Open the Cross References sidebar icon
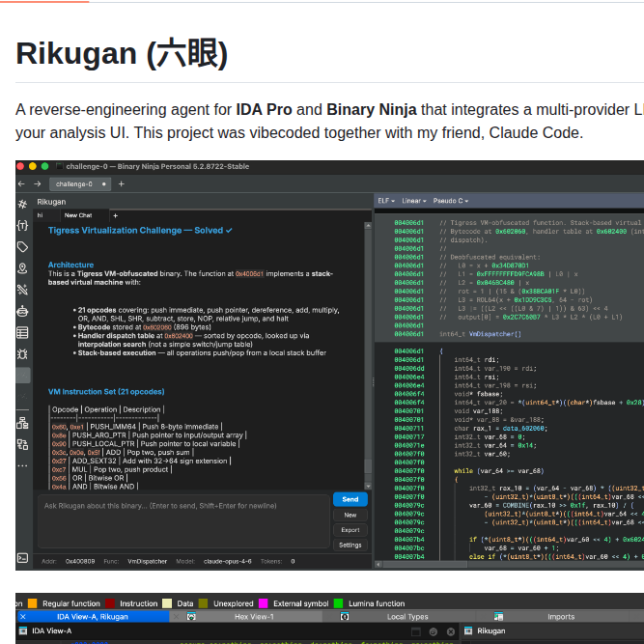Screen dimensions: 644x644 point(22,290)
